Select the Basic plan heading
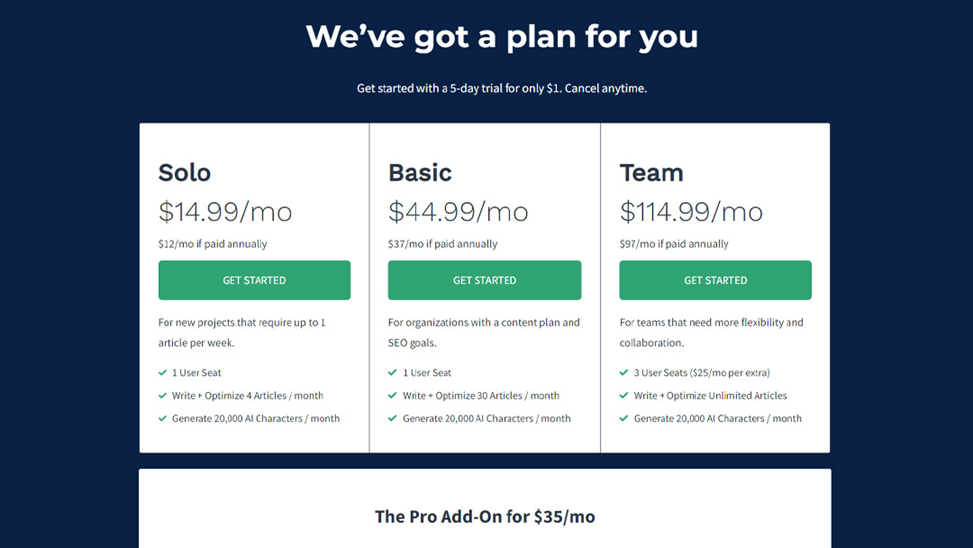Screen dimensions: 973x548 (x=420, y=173)
